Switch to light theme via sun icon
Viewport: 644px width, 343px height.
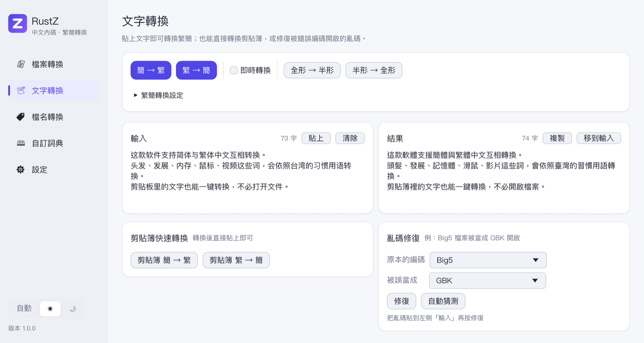(x=50, y=309)
